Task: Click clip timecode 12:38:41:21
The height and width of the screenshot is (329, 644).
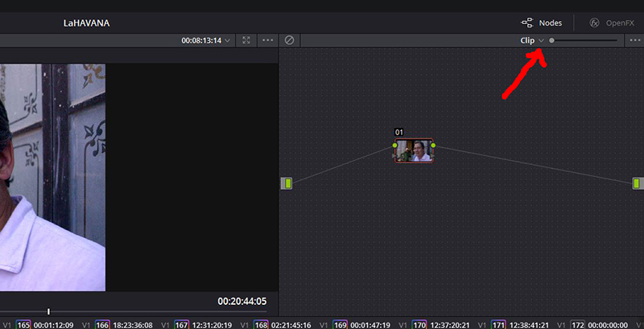Action: click(x=529, y=325)
